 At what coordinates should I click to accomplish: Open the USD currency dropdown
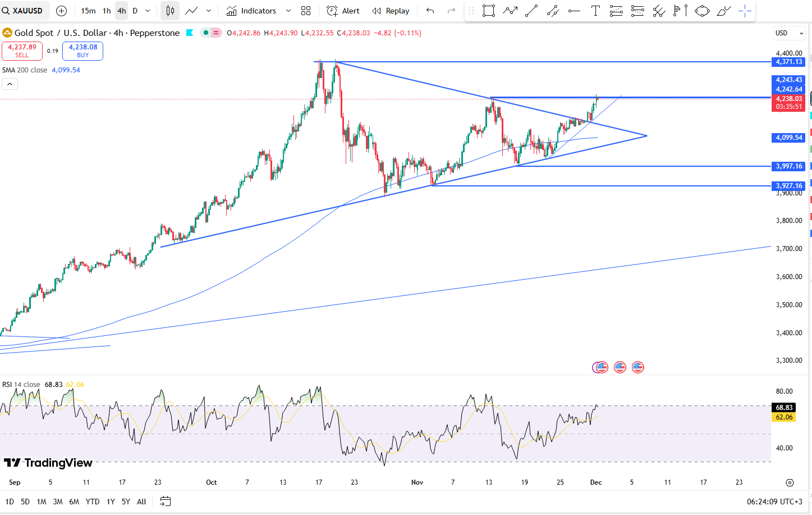point(789,33)
